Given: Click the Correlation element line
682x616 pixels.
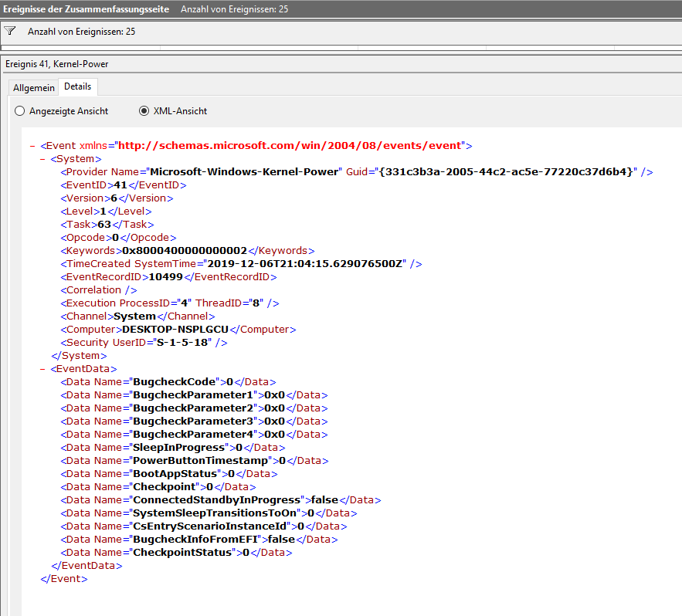Looking at the screenshot, I should (x=99, y=290).
